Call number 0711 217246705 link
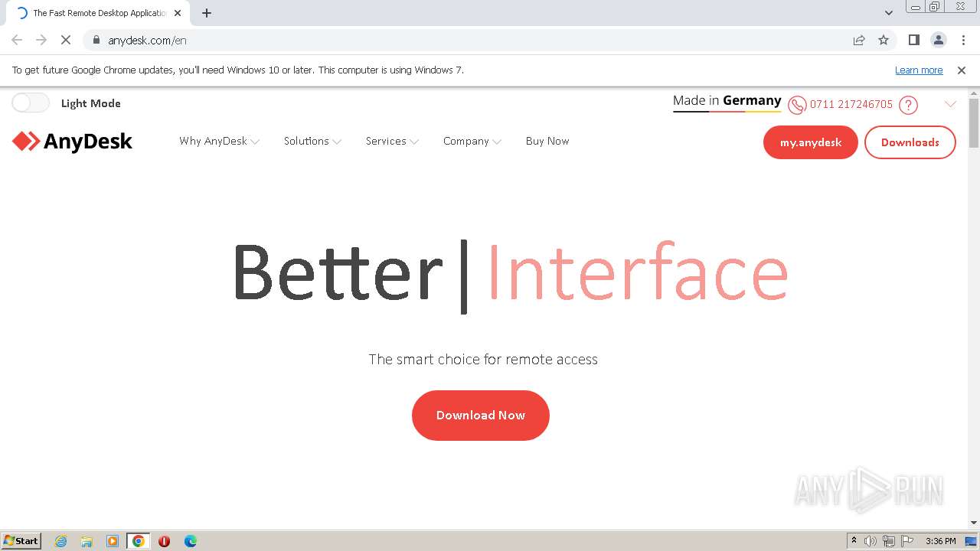The height and width of the screenshot is (551, 980). click(851, 104)
